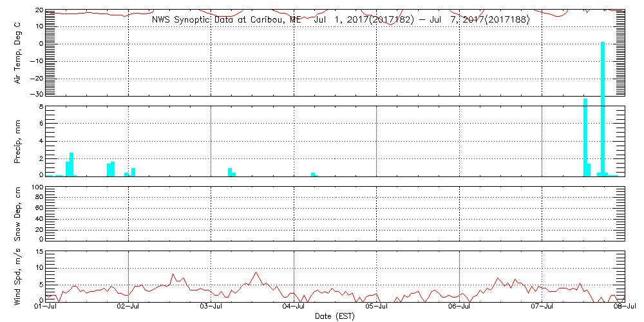
Task: Pick the 06-Jul date tick label
Action: click(459, 308)
